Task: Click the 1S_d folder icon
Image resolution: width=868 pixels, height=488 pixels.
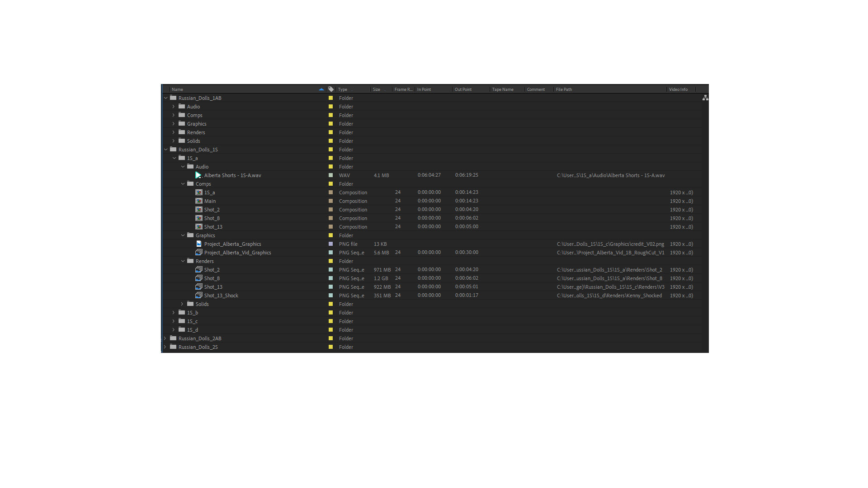Action: [182, 329]
